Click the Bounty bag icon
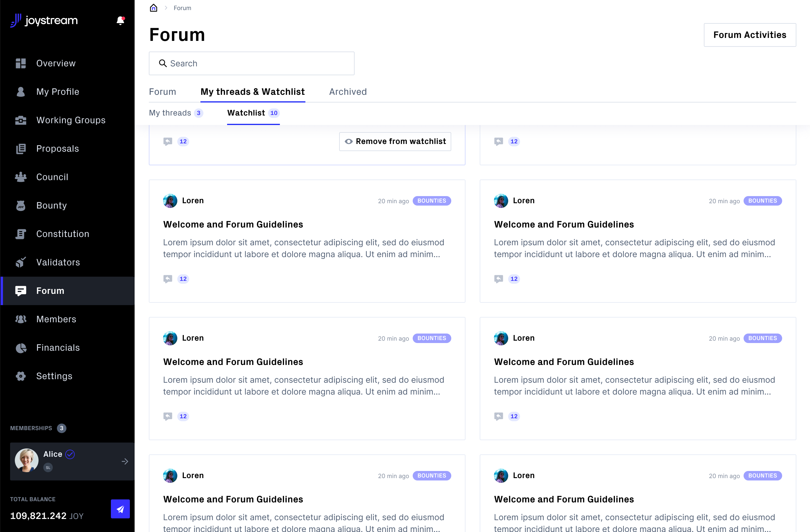Image resolution: width=810 pixels, height=532 pixels. click(21, 205)
